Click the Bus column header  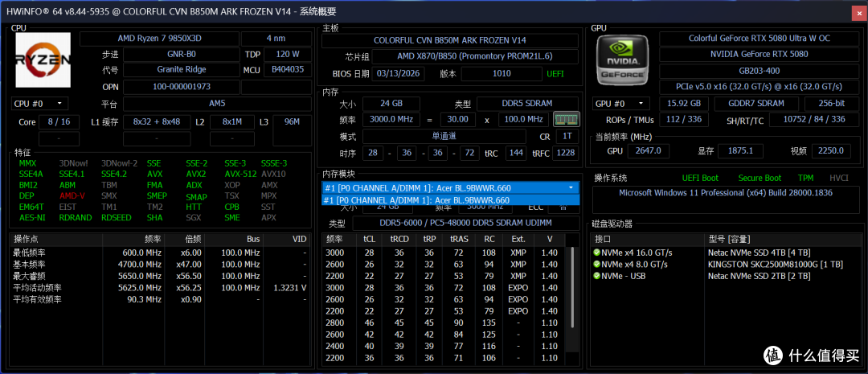[235, 240]
